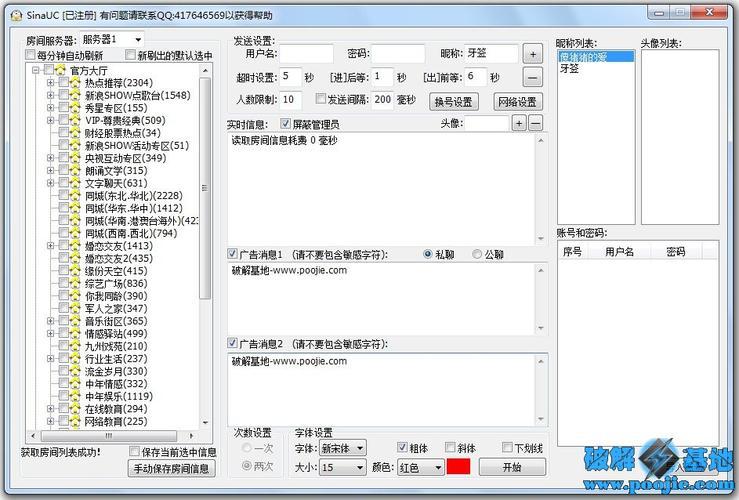This screenshot has width=739, height=500.
Task: Toggle 发送间隔 checkbox
Action: tap(321, 99)
